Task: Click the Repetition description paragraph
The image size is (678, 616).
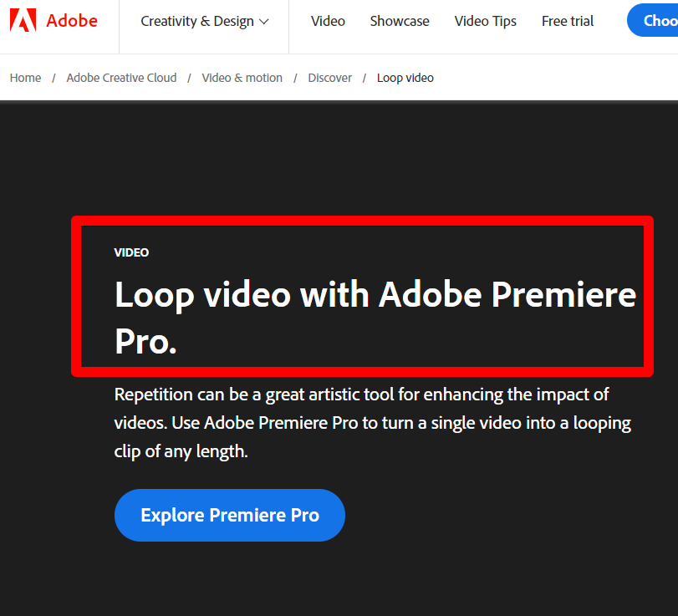Action: [x=372, y=423]
